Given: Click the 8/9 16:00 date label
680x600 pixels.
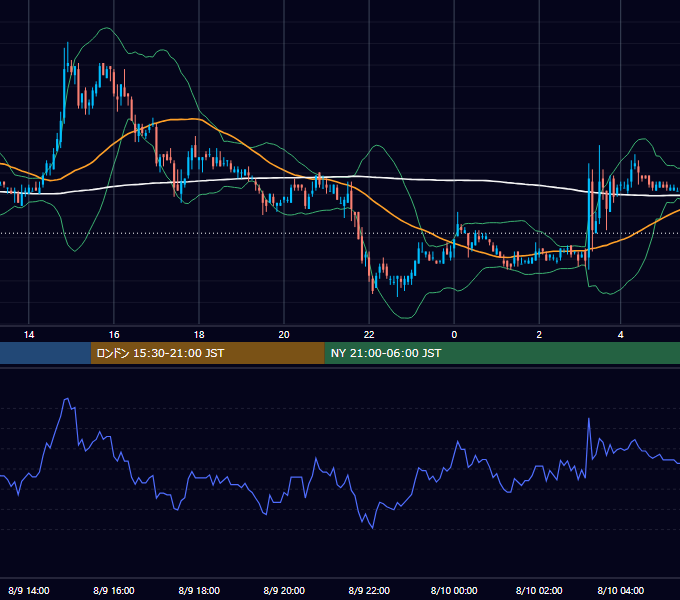Looking at the screenshot, I should click(114, 590).
